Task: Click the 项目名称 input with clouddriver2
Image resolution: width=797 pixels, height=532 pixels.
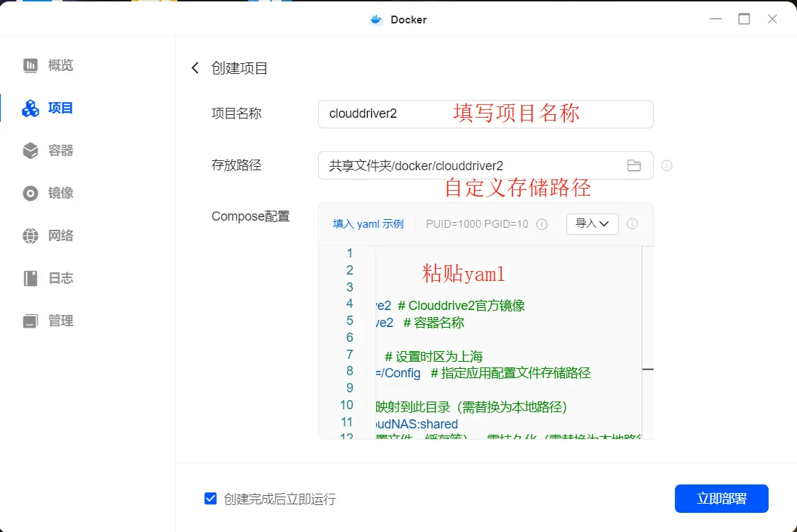Action: pos(485,113)
